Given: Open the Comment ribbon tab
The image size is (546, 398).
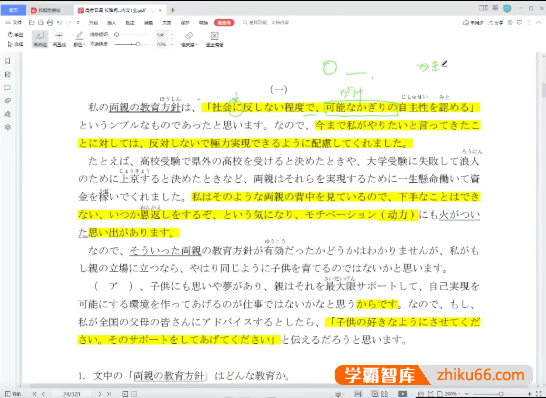Looking at the screenshot, I should (130, 23).
